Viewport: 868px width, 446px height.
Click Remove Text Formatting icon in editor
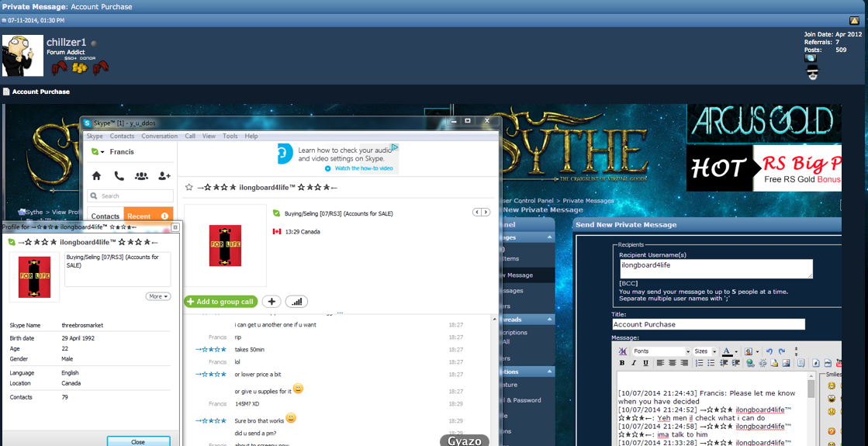pos(623,351)
